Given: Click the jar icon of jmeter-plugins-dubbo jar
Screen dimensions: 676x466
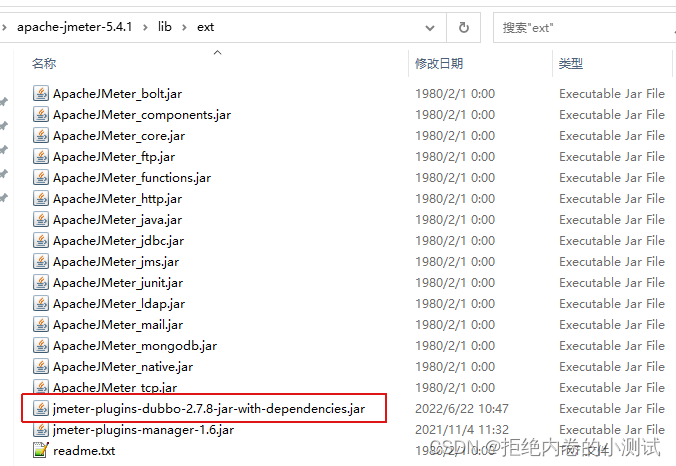Looking at the screenshot, I should 41,408.
